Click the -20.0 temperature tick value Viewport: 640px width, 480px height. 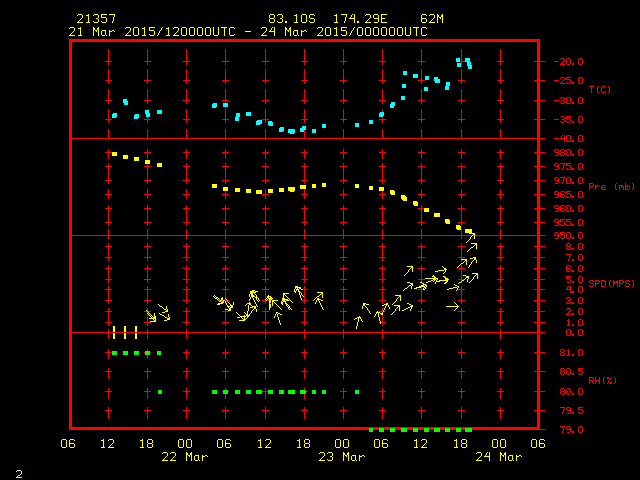(569, 62)
